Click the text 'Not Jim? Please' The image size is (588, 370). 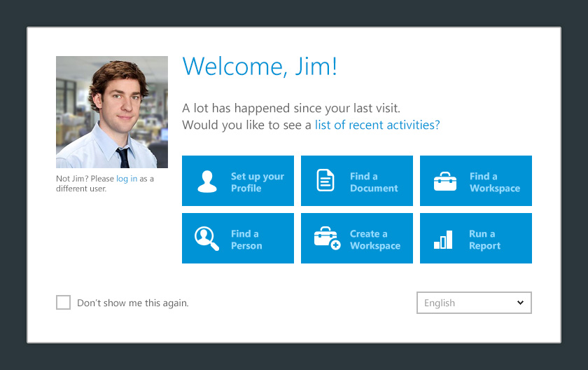point(85,179)
